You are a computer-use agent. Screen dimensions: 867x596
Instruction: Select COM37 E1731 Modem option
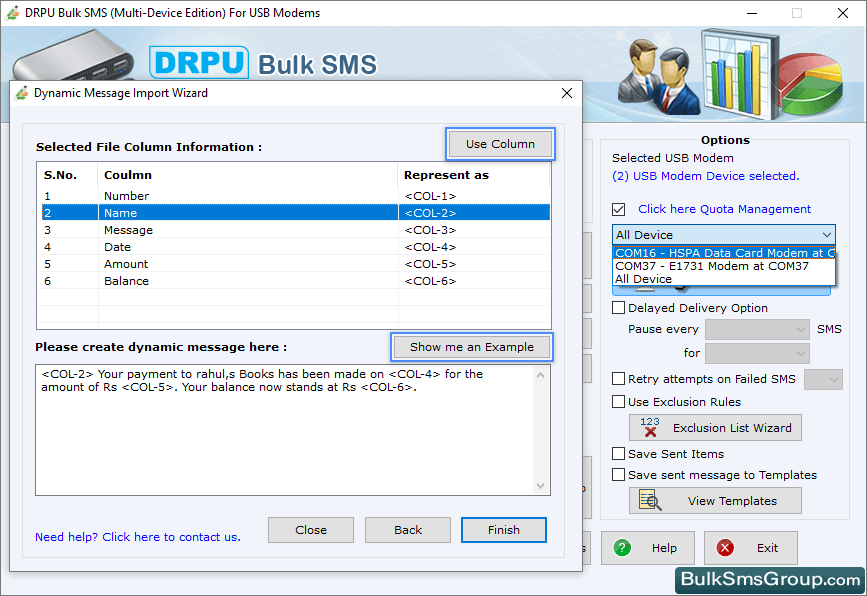[x=724, y=266]
